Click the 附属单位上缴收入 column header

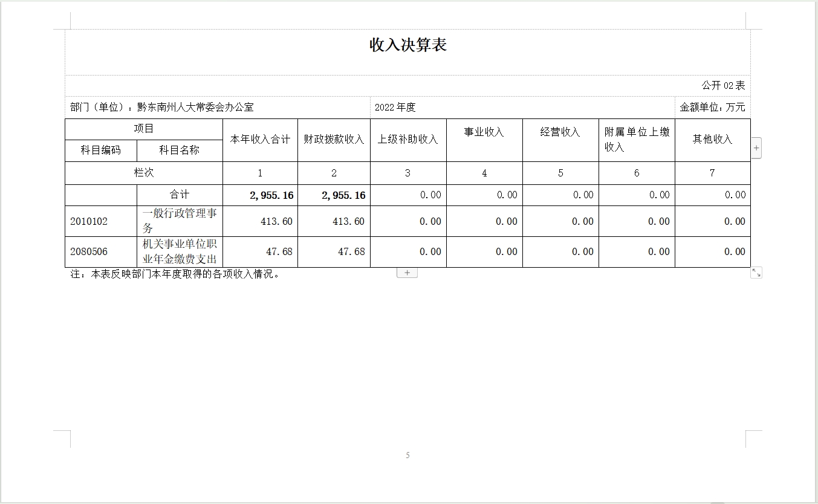click(637, 139)
